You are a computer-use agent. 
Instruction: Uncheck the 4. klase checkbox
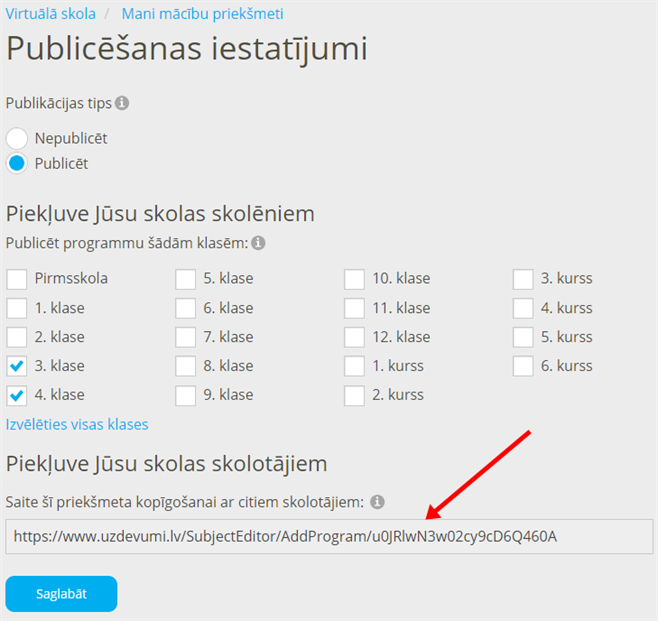pyautogui.click(x=17, y=395)
